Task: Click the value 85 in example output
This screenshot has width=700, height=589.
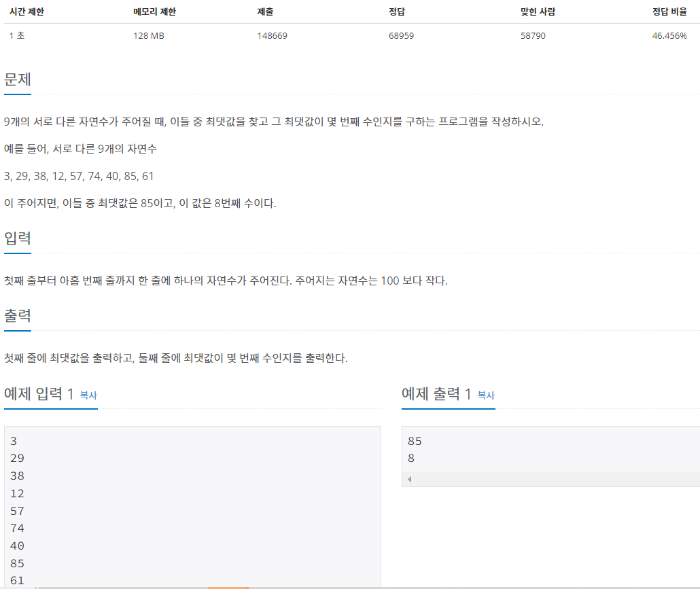Action: (415, 442)
